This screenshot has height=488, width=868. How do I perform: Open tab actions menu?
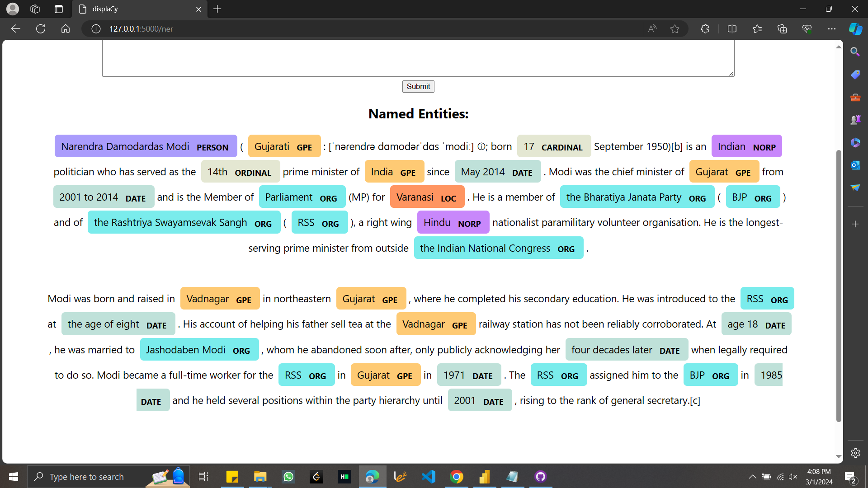[59, 9]
